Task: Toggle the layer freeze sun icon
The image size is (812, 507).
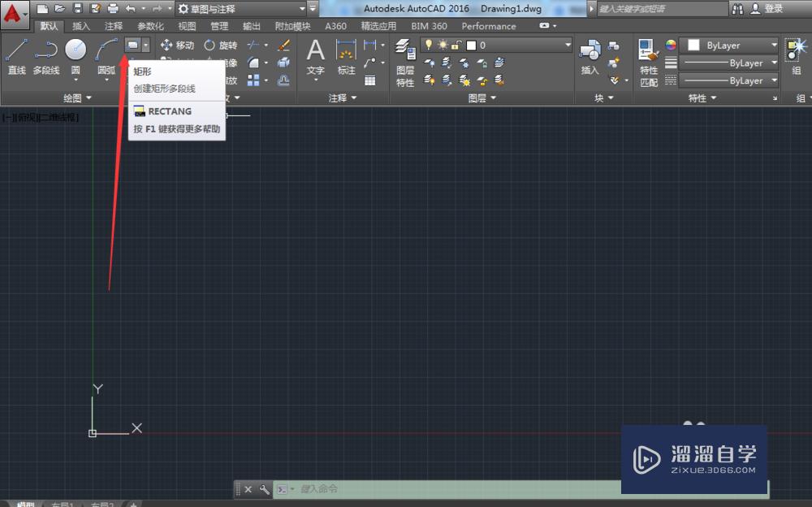Action: coord(443,45)
